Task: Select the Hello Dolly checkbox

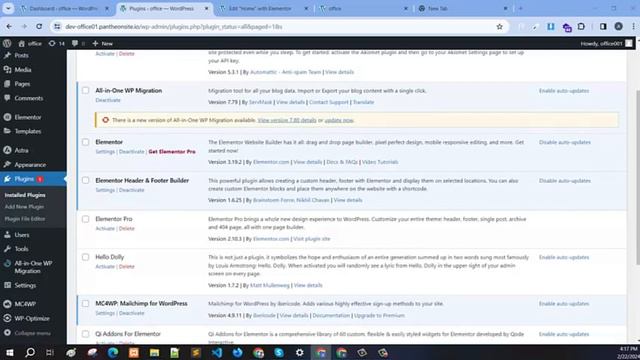Action: (x=85, y=257)
